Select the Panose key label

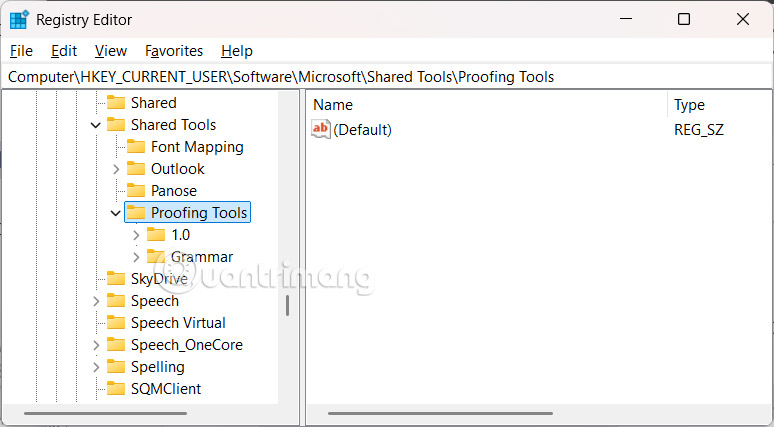pyautogui.click(x=174, y=191)
